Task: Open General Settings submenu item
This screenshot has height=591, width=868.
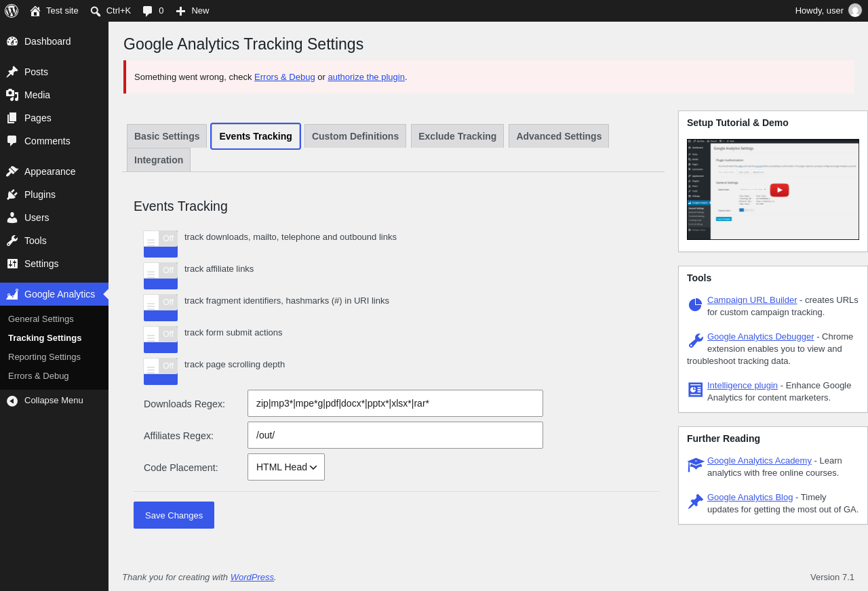Action: click(41, 319)
